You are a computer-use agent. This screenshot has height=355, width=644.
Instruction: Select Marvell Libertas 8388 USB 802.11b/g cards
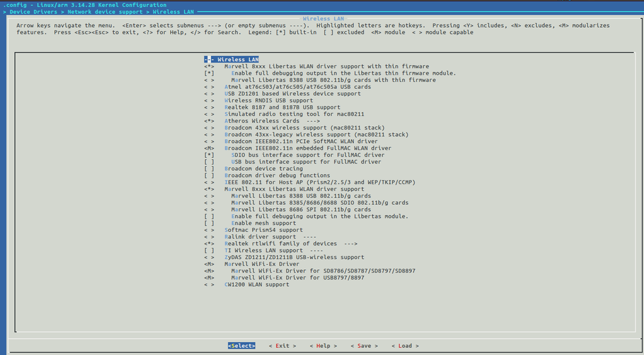288,196
